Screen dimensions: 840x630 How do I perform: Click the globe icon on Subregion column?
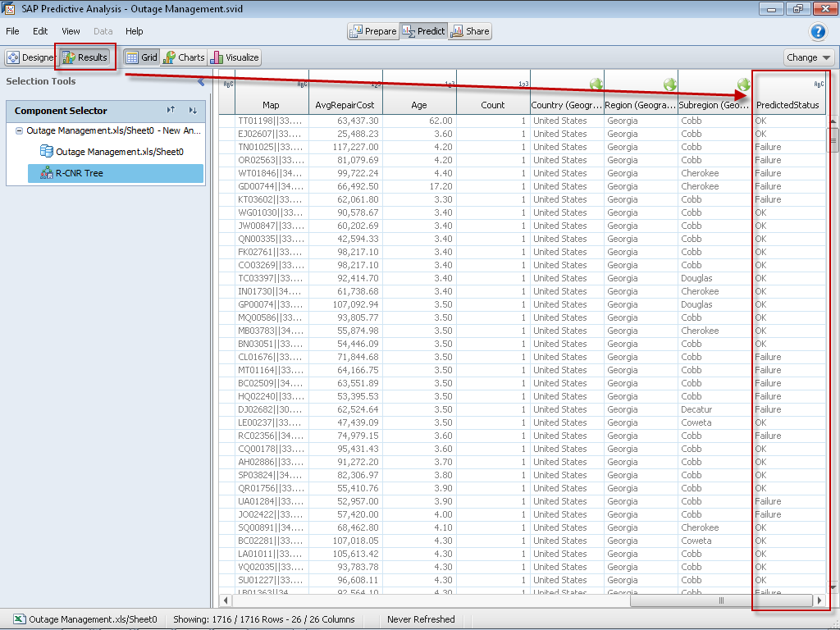[x=743, y=84]
